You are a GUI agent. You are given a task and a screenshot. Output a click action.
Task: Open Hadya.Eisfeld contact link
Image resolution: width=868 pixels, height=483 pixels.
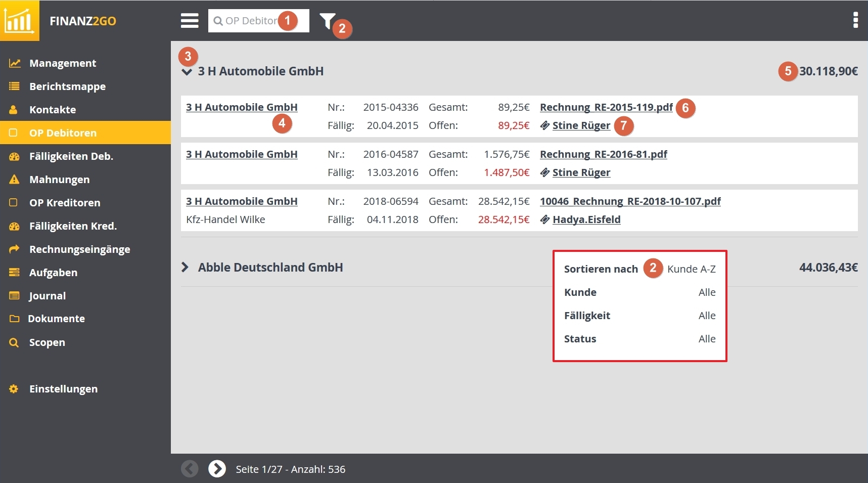(x=586, y=219)
